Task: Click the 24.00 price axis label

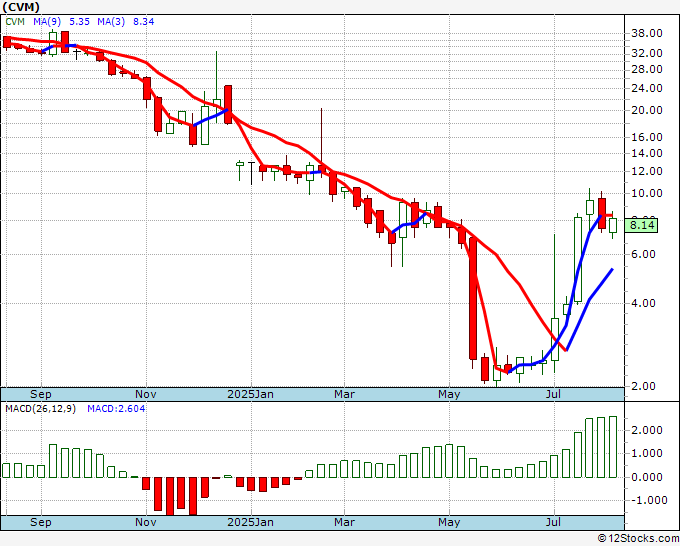Action: click(x=647, y=88)
